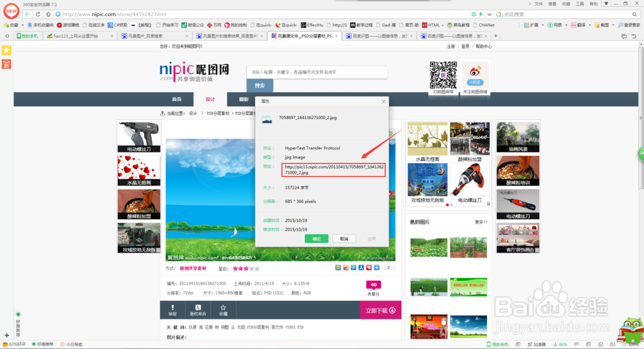Open the 工具 menu

(x=580, y=4)
